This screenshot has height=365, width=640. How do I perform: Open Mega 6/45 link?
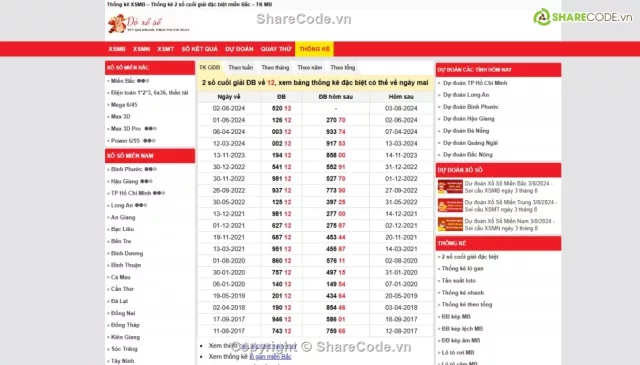click(x=124, y=105)
